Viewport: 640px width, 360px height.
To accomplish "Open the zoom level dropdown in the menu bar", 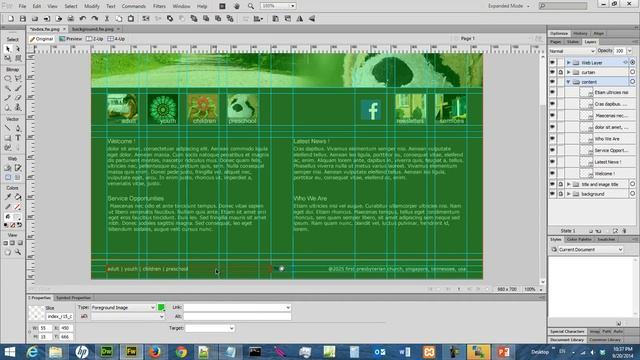I will (293, 6).
